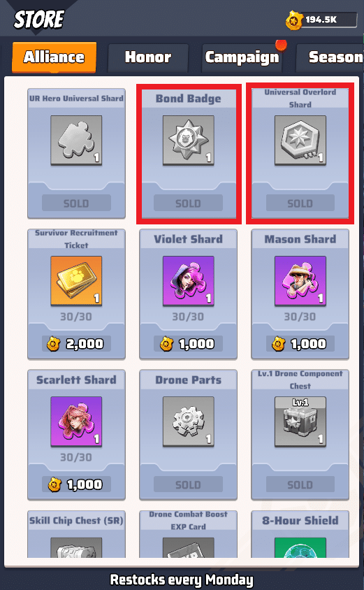The width and height of the screenshot is (364, 590).
Task: Select the Alliance tab
Action: 54,57
